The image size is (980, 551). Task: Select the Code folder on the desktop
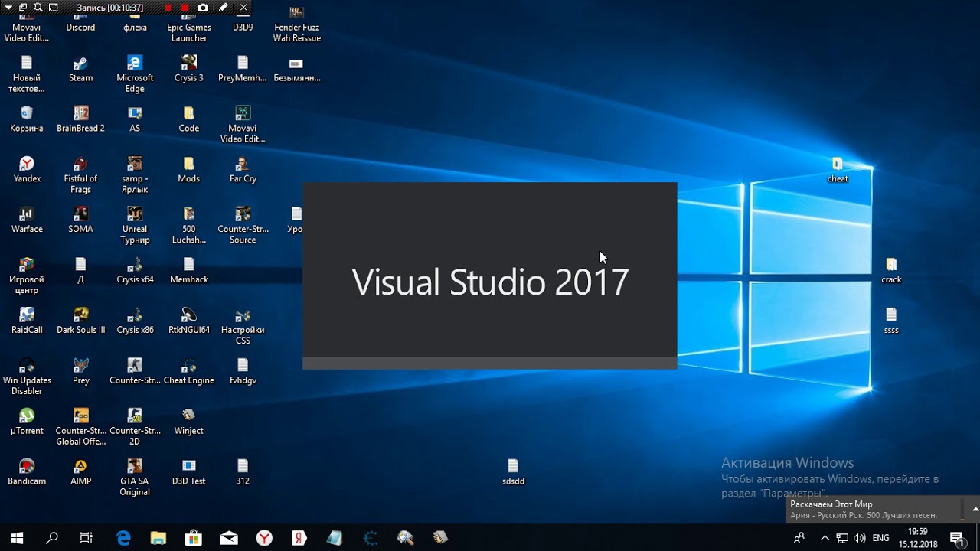[x=189, y=119]
